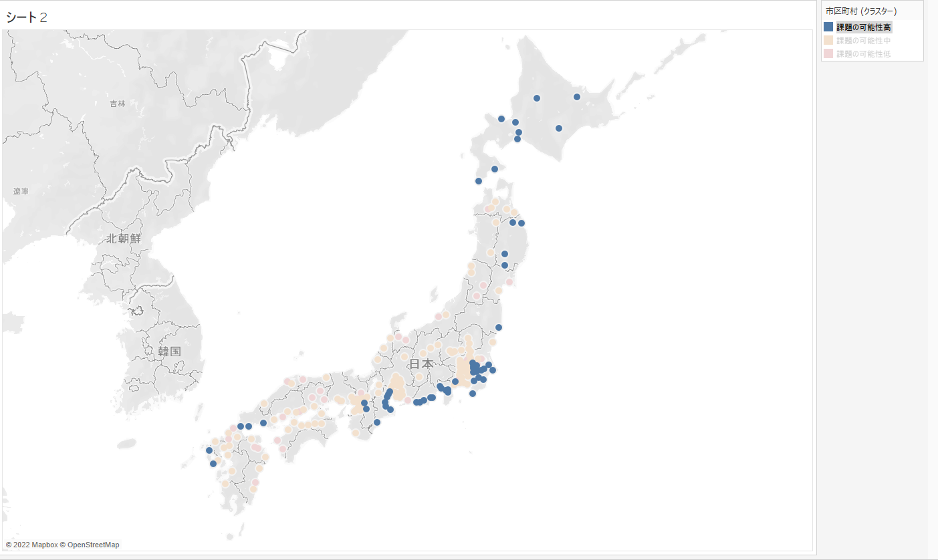Click the westernmost blue marker in Kyushu
Screen dimensions: 938x560
click(x=209, y=450)
